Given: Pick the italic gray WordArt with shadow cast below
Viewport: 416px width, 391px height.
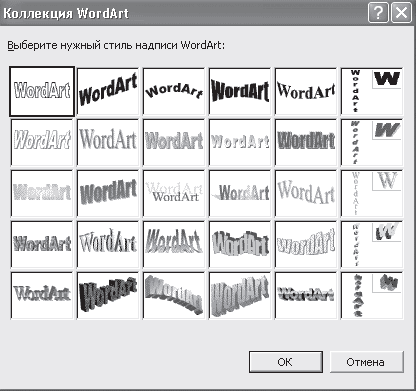Looking at the screenshot, I should click(174, 244).
